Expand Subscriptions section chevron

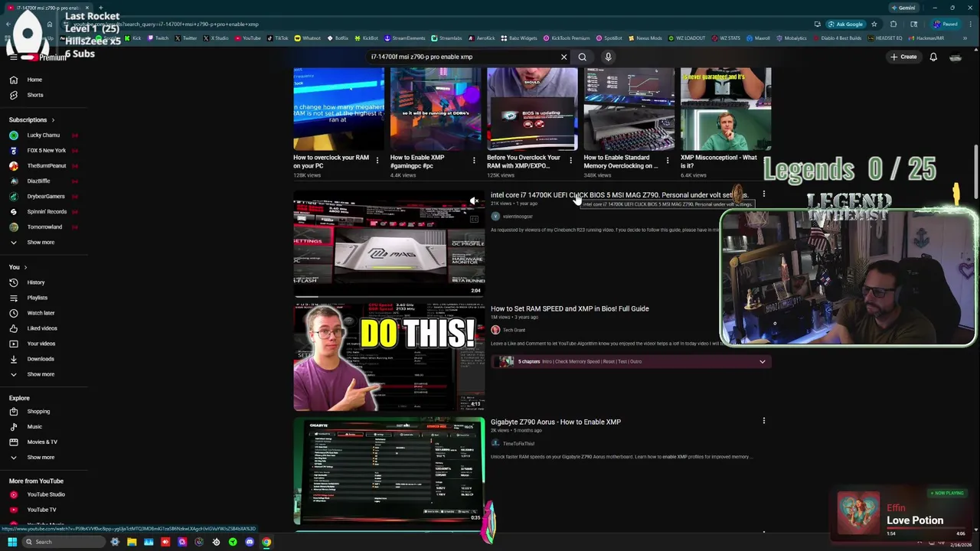[53, 120]
